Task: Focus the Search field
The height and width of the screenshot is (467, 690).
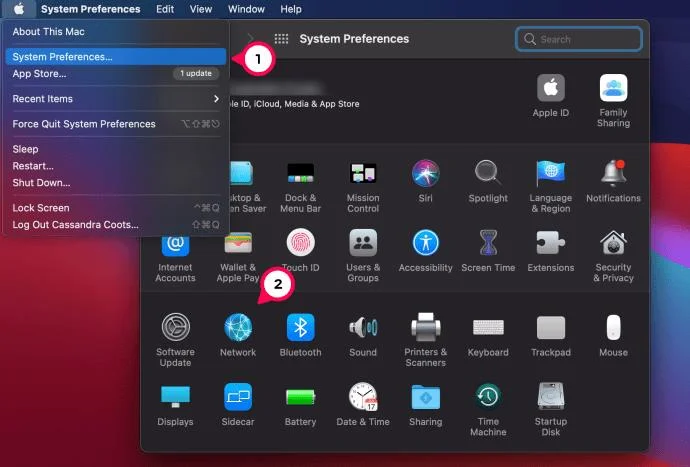Action: pos(579,39)
